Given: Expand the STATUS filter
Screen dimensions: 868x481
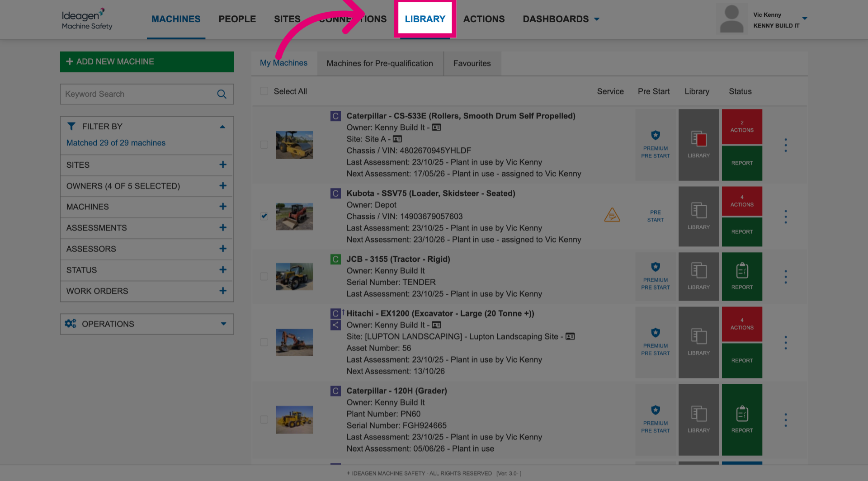Looking at the screenshot, I should 223,270.
